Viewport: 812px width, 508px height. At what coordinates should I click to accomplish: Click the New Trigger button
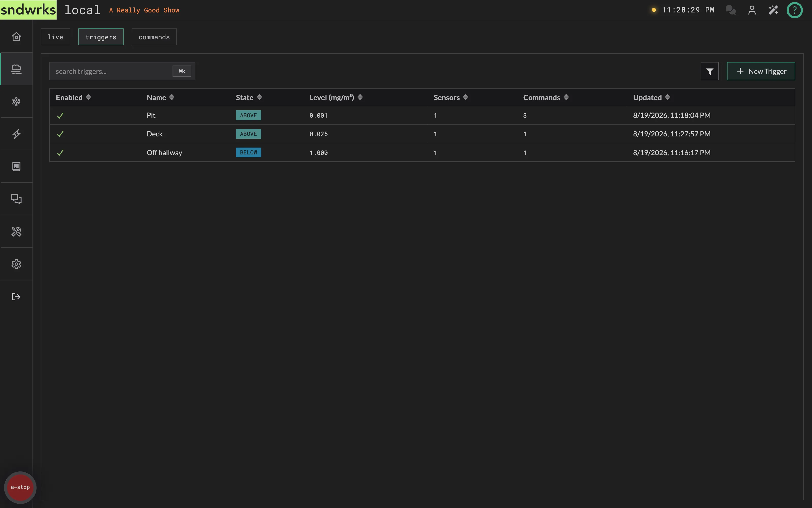point(761,71)
